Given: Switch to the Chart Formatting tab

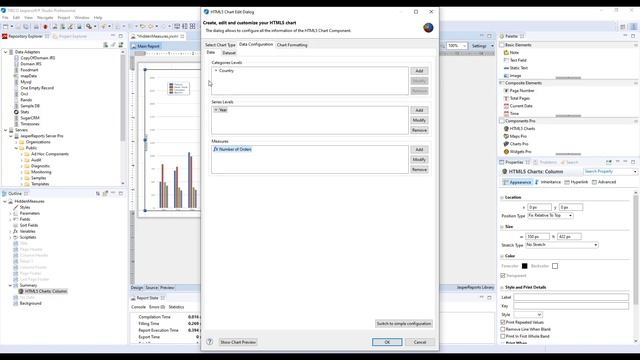Looking at the screenshot, I should (x=292, y=45).
